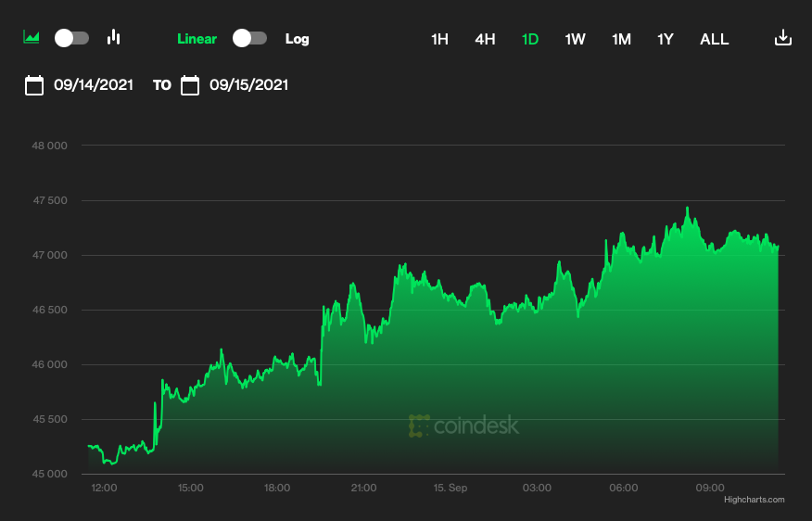
Task: Open the Highcharts.com credit link
Action: 754,500
